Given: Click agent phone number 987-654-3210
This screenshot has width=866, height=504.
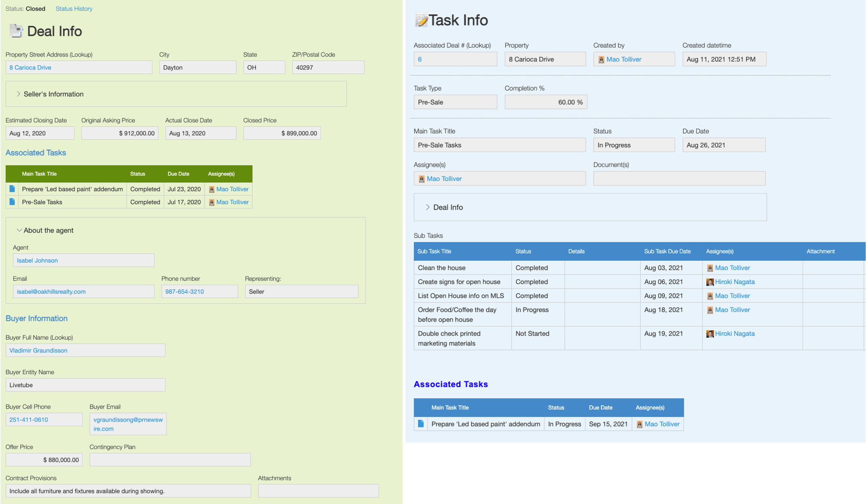Looking at the screenshot, I should click(184, 292).
